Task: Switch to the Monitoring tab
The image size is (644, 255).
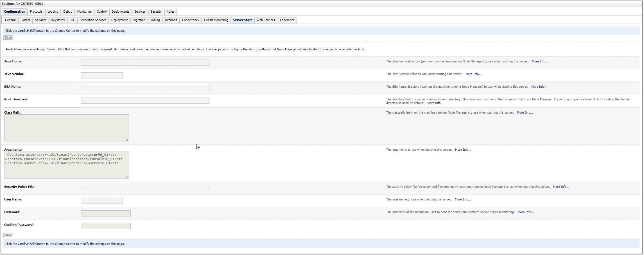Action: pos(84,12)
